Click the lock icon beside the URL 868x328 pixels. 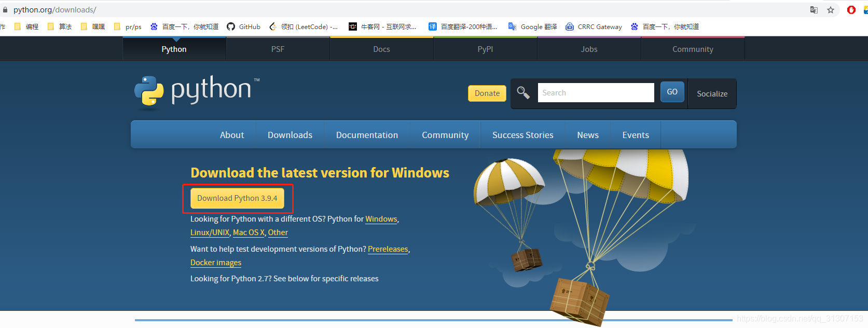[x=5, y=10]
